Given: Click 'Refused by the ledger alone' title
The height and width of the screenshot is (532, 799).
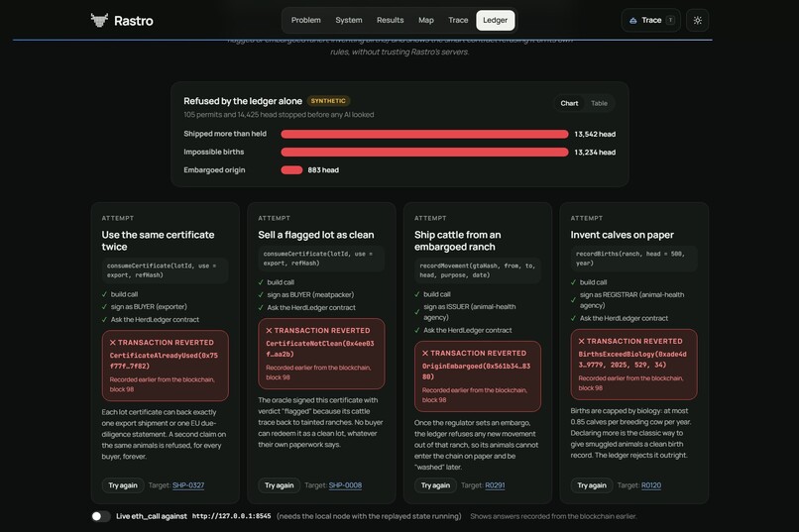Looking at the screenshot, I should (x=243, y=101).
